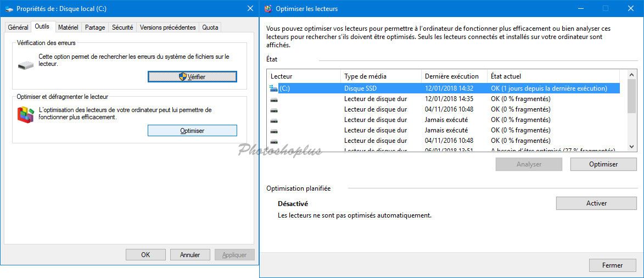Sort by Dernière exécution column header

(x=452, y=76)
